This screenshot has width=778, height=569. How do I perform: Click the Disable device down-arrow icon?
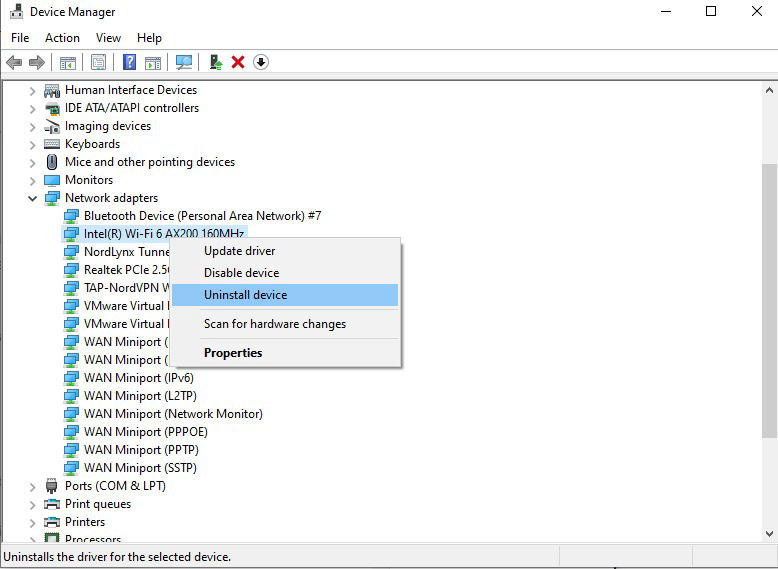(x=261, y=63)
